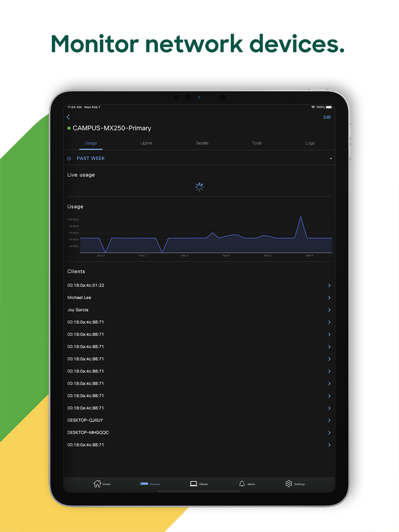
Task: Click the dropdown caret on the time range row
Action: (x=331, y=158)
